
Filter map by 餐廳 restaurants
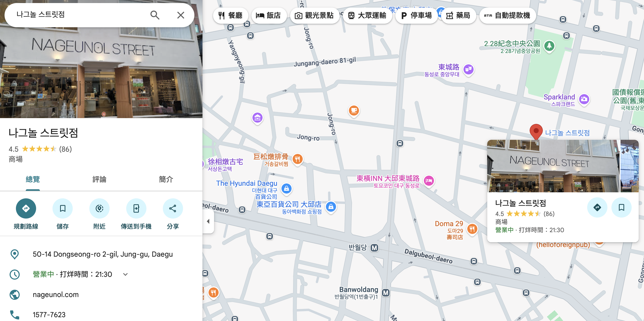(x=231, y=16)
